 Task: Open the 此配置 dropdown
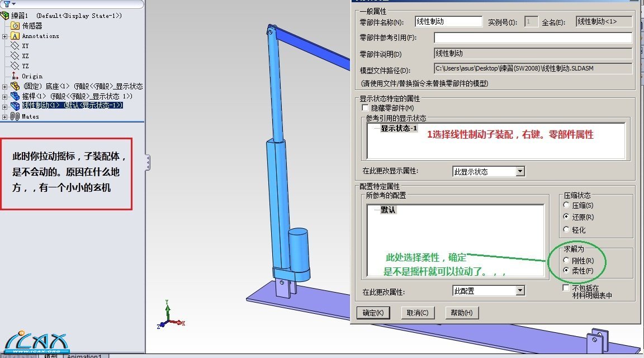tap(520, 290)
